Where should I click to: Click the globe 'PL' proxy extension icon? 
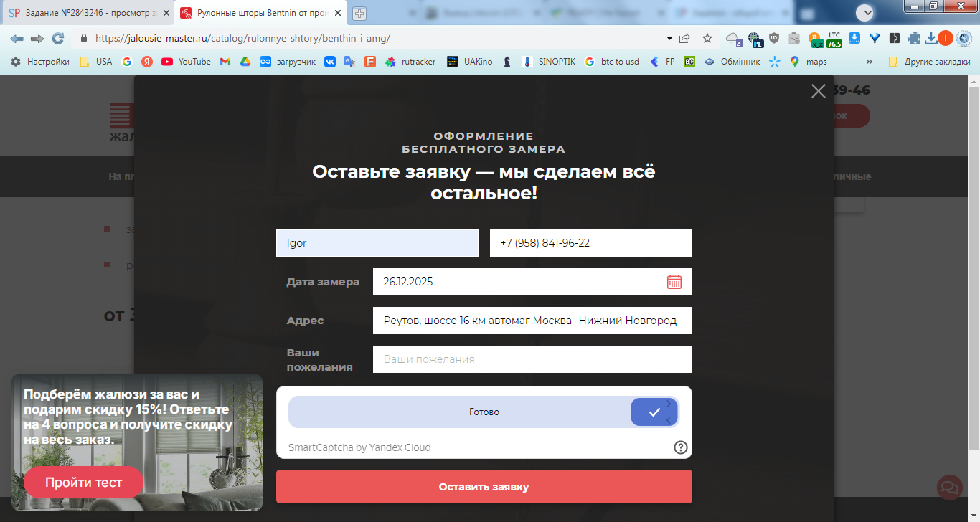coord(755,39)
